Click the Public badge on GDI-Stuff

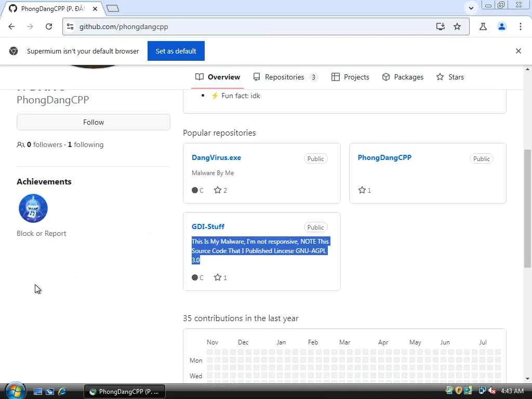(315, 228)
